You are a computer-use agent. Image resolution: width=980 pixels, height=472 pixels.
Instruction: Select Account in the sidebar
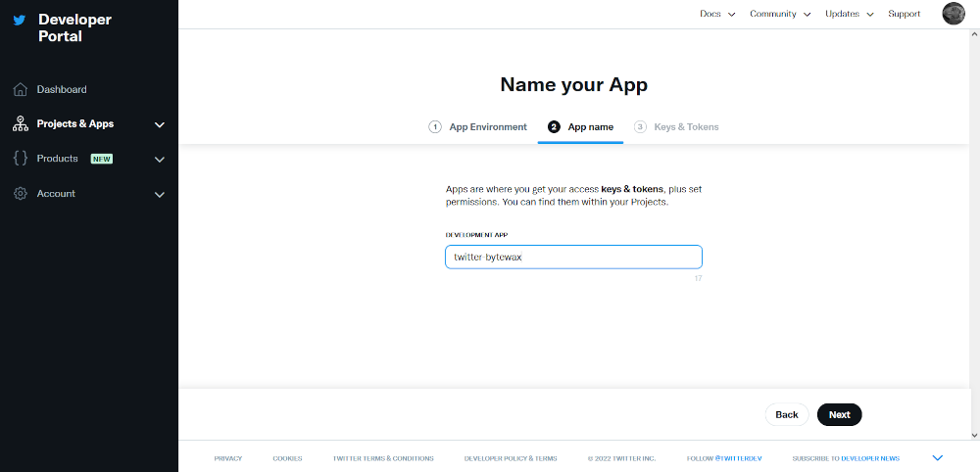(56, 194)
